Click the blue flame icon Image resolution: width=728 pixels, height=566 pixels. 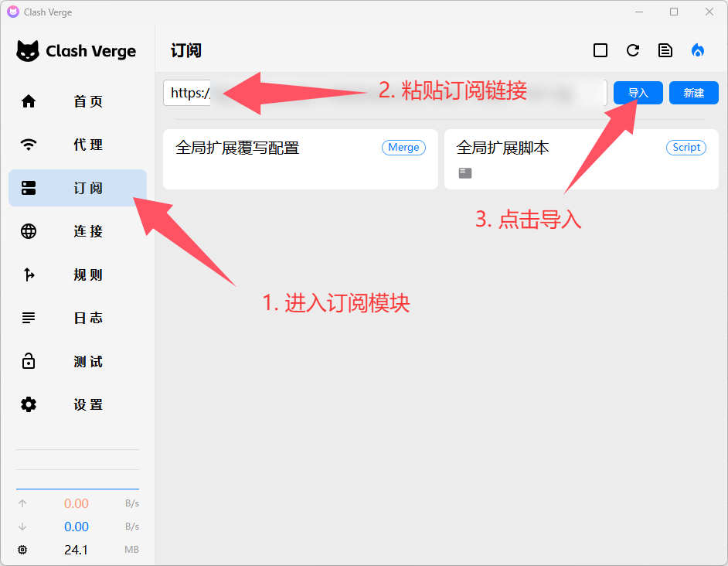[698, 50]
